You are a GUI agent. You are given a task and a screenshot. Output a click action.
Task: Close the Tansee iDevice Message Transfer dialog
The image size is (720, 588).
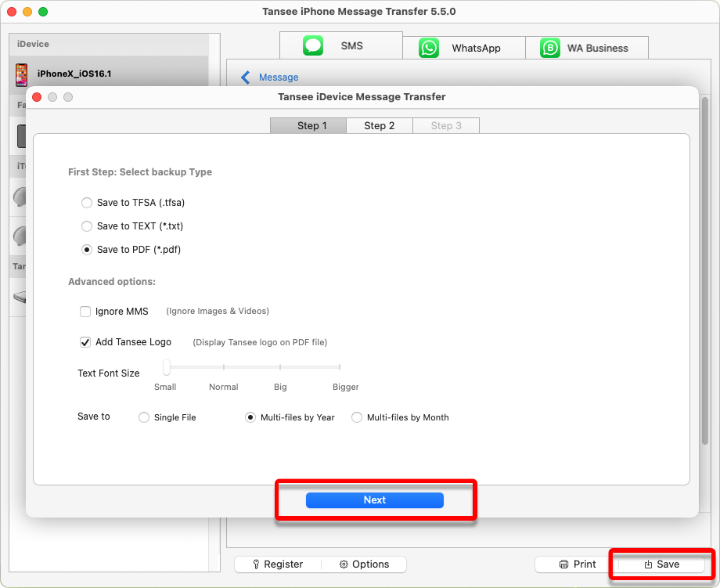click(x=38, y=97)
